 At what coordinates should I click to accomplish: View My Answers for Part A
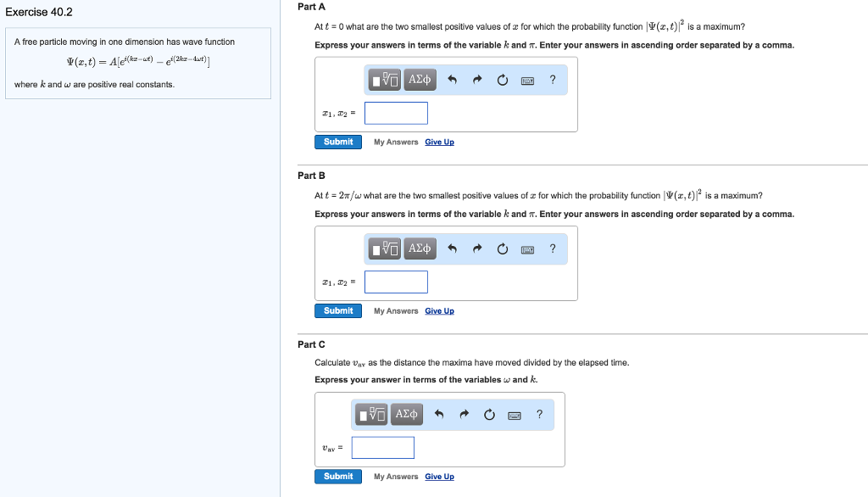396,142
